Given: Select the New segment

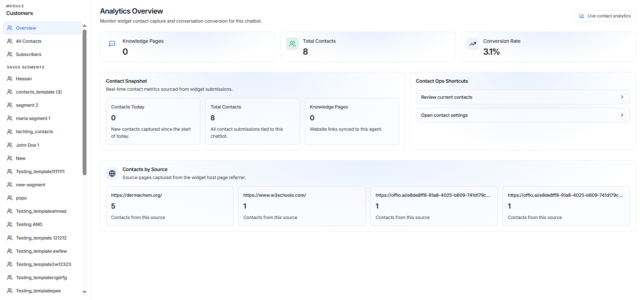Looking at the screenshot, I should (x=42, y=158).
